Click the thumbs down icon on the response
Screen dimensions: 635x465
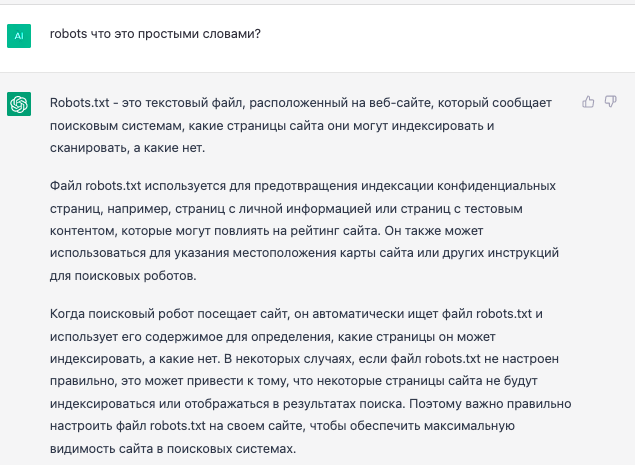610,102
